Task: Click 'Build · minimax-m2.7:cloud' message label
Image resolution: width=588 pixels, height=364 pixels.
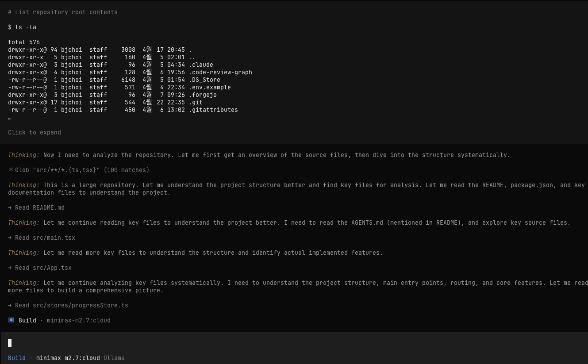Action: coord(59,320)
